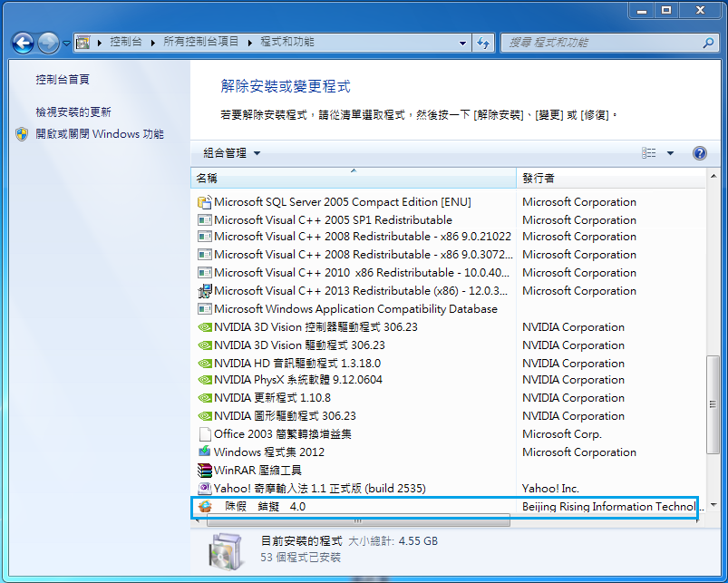Click Visual C++ 2010 x86 Redistributable icon

(205, 273)
